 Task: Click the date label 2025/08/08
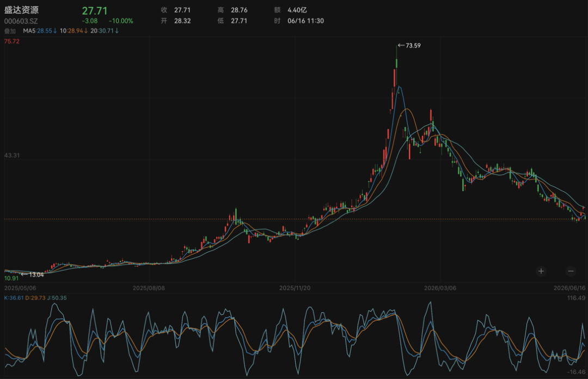149,288
